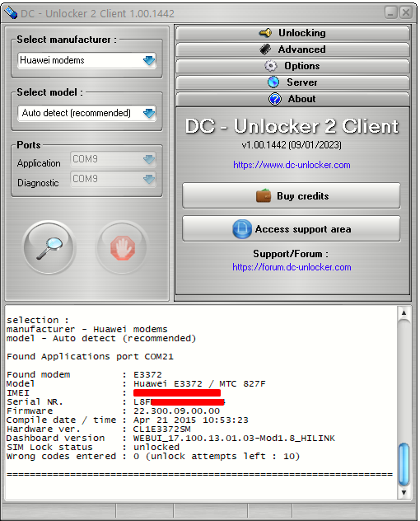Click the log scrollbar blue thumb
The image size is (420, 521).
[x=404, y=463]
